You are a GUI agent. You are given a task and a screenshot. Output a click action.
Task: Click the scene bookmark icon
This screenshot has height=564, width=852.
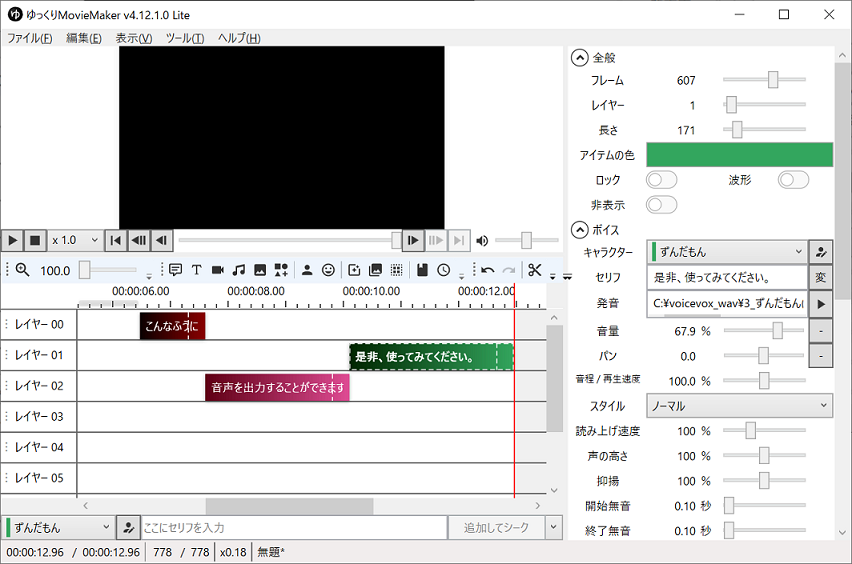tap(422, 270)
